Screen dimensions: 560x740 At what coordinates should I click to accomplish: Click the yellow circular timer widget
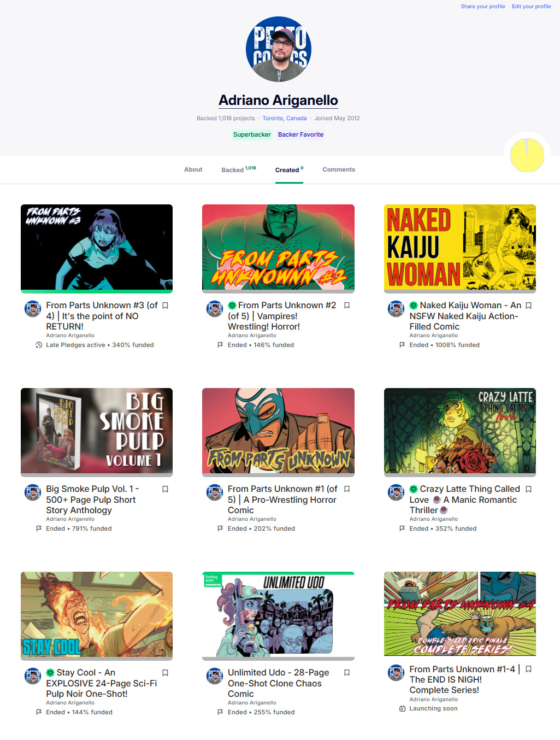point(527,155)
